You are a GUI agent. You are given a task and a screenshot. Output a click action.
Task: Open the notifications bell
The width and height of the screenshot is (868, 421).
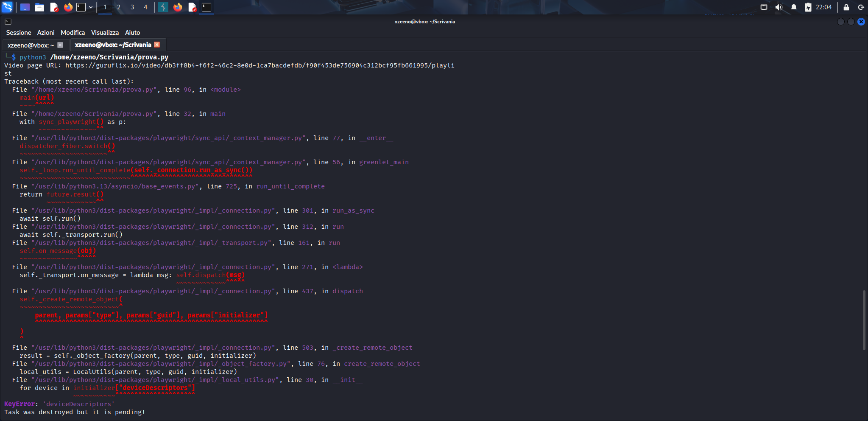794,7
